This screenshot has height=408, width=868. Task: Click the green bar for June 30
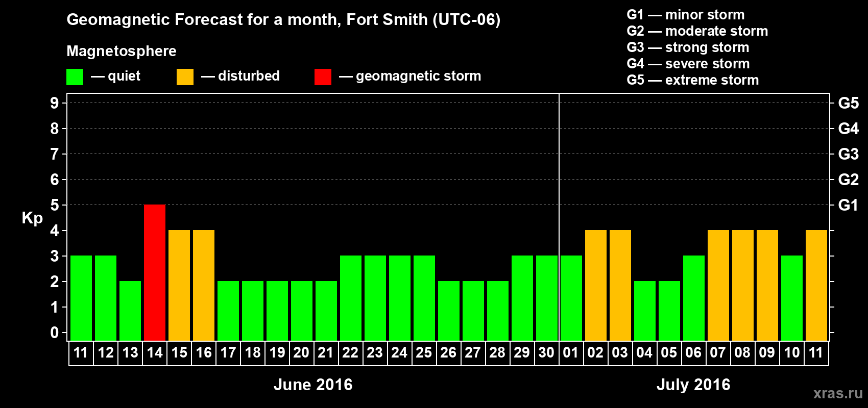tap(547, 298)
